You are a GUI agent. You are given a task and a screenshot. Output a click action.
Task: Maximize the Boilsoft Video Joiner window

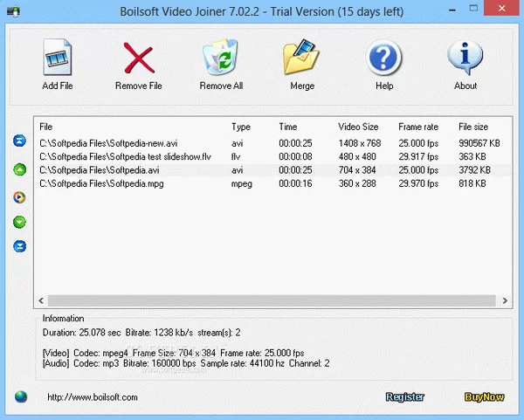473,9
